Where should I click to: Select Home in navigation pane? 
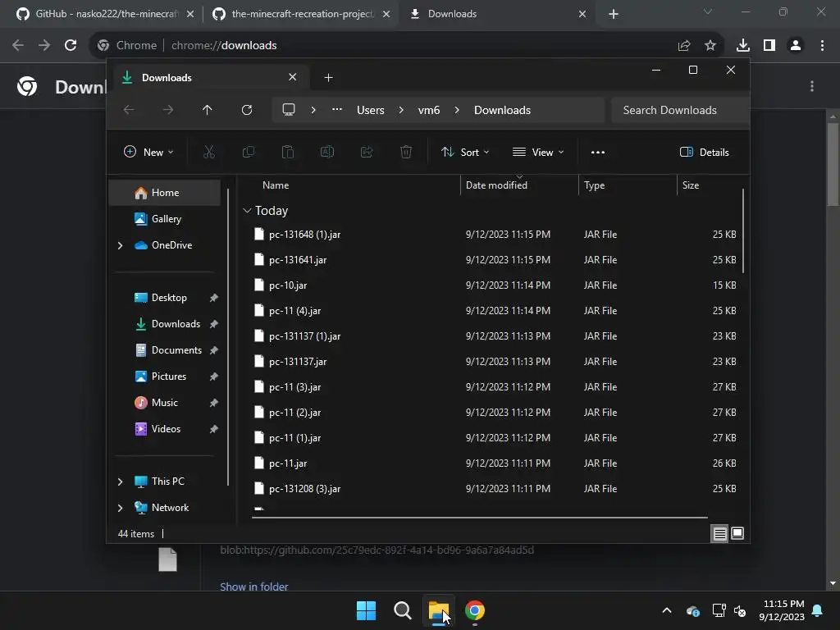[165, 192]
